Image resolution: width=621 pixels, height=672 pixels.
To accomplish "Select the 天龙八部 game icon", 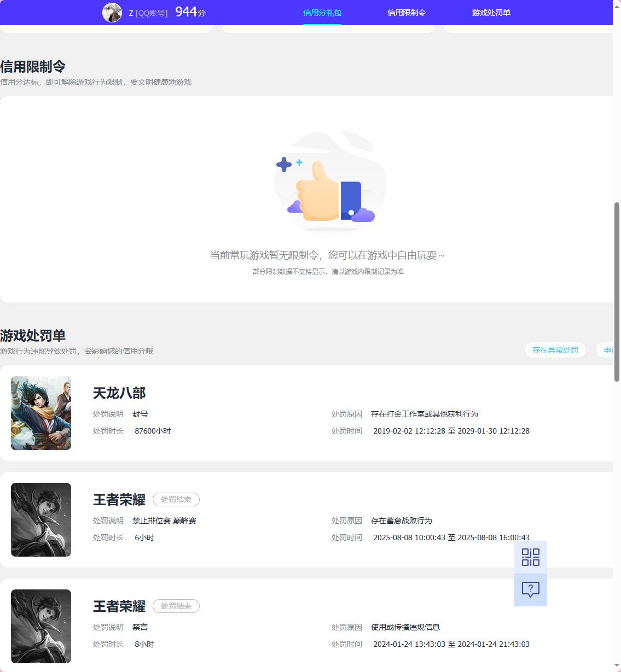I will tap(40, 413).
